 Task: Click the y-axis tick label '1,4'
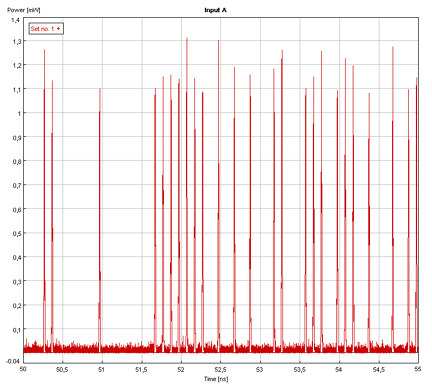(15, 20)
